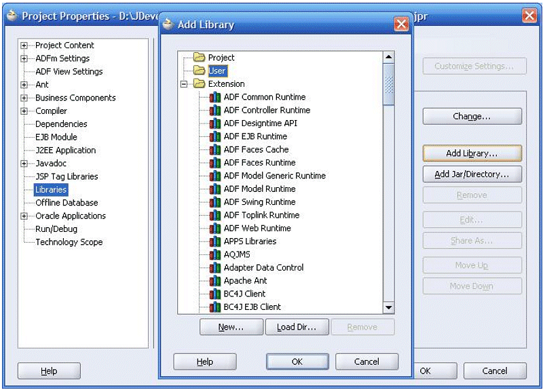The width and height of the screenshot is (545, 392).
Task: Click Help in Project Properties window
Action: [49, 371]
